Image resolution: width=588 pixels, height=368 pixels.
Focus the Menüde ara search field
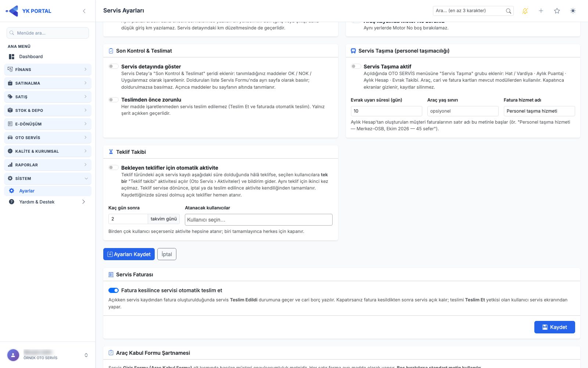(x=48, y=33)
